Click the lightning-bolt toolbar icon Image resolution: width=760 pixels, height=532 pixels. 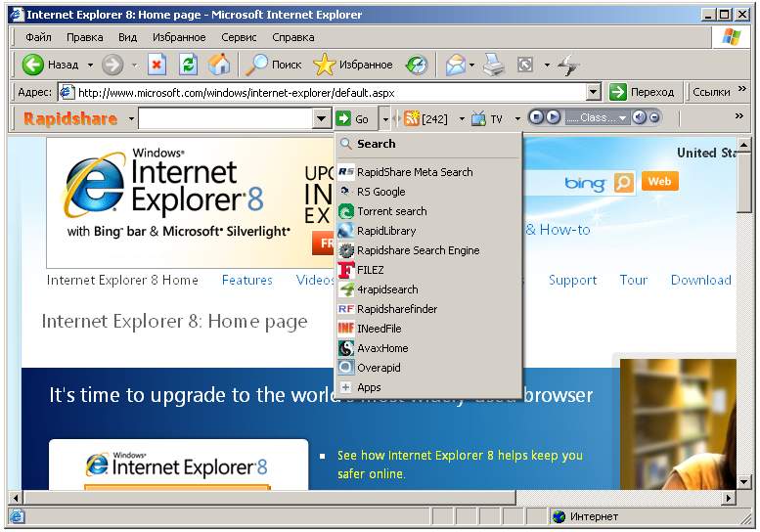pyautogui.click(x=568, y=65)
